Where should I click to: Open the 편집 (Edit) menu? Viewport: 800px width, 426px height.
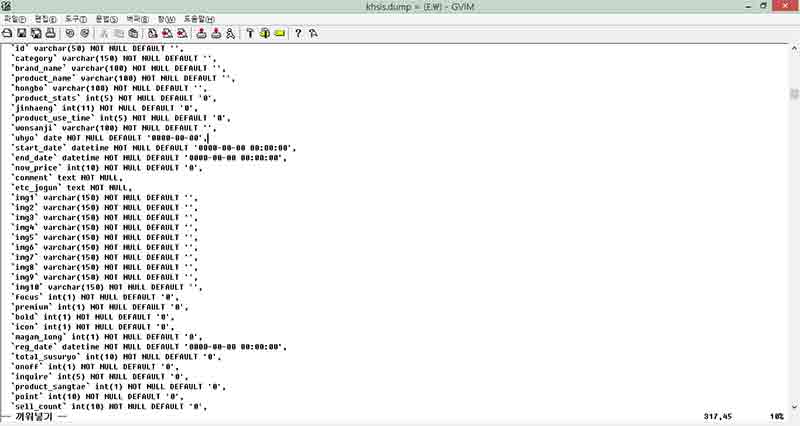tap(45, 19)
